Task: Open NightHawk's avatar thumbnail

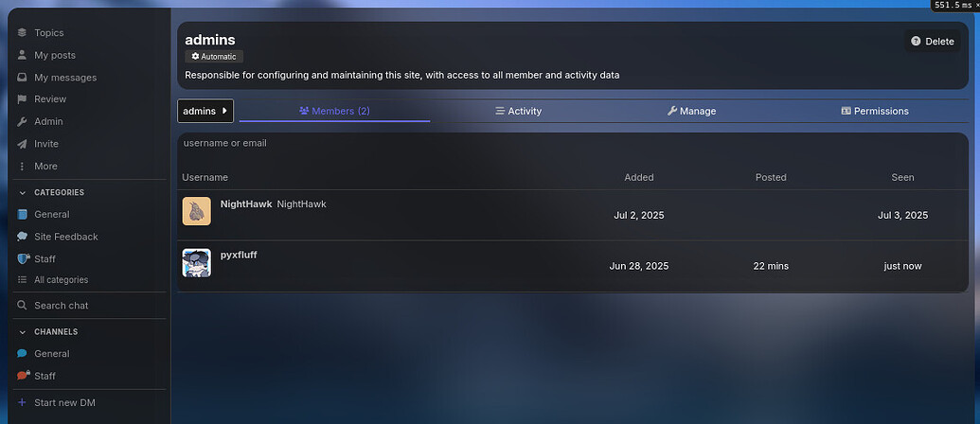Action: pyautogui.click(x=196, y=211)
